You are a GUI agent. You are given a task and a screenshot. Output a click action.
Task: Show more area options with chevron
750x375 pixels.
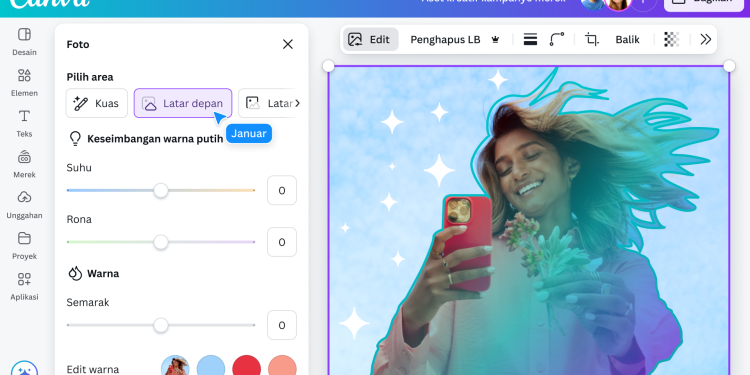298,103
